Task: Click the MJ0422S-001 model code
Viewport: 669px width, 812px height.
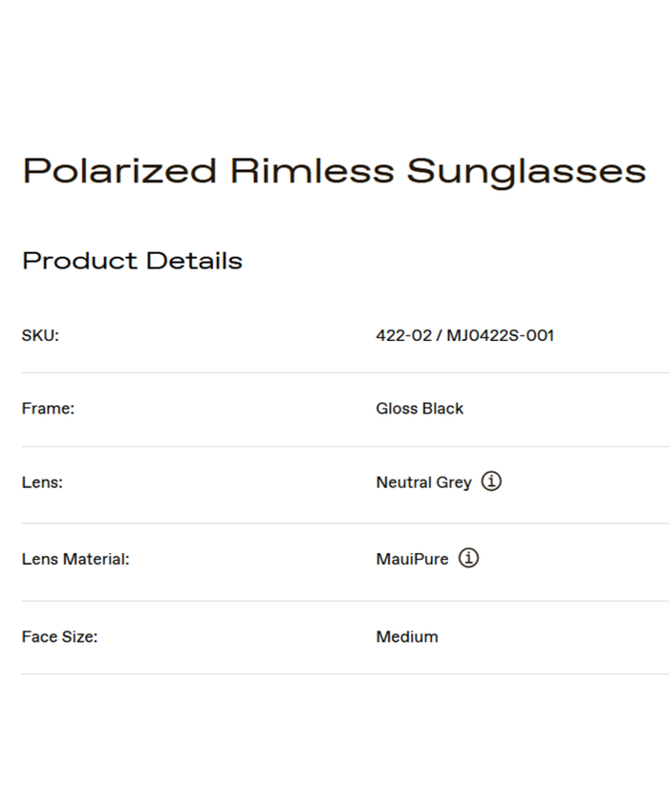Action: (500, 335)
